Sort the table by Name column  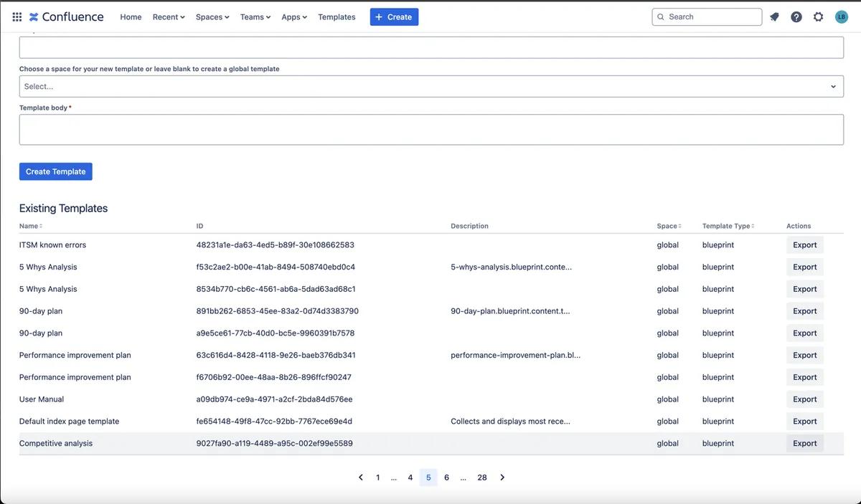(x=31, y=226)
